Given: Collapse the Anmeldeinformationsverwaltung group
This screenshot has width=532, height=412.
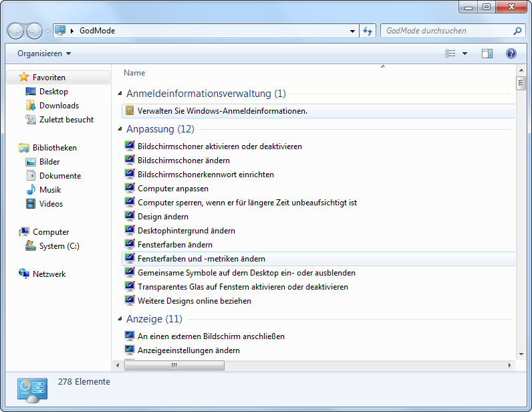Looking at the screenshot, I should click(120, 93).
